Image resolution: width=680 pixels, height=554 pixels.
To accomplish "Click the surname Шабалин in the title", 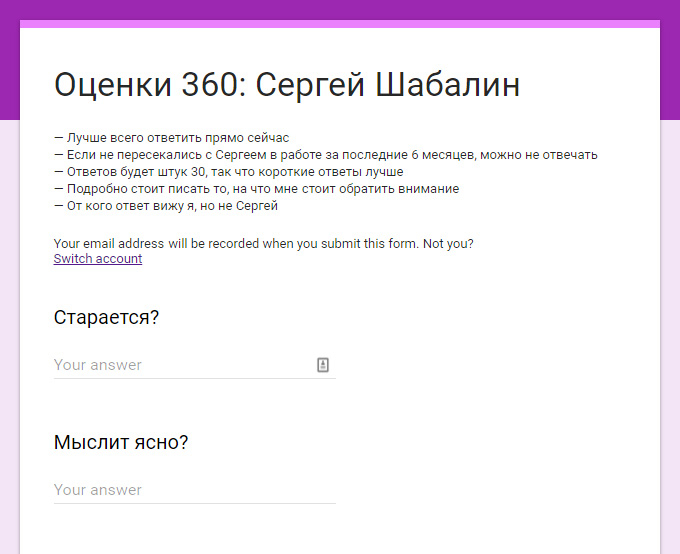I will pyautogui.click(x=447, y=84).
